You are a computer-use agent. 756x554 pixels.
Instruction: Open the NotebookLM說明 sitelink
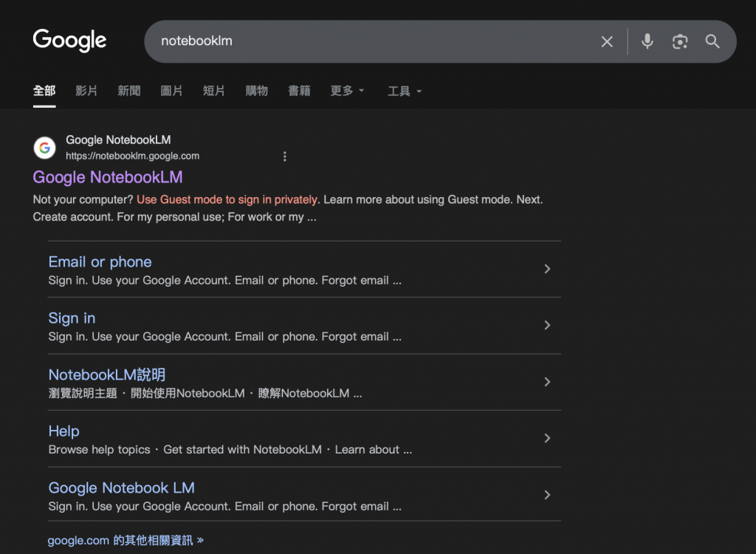pyautogui.click(x=106, y=375)
